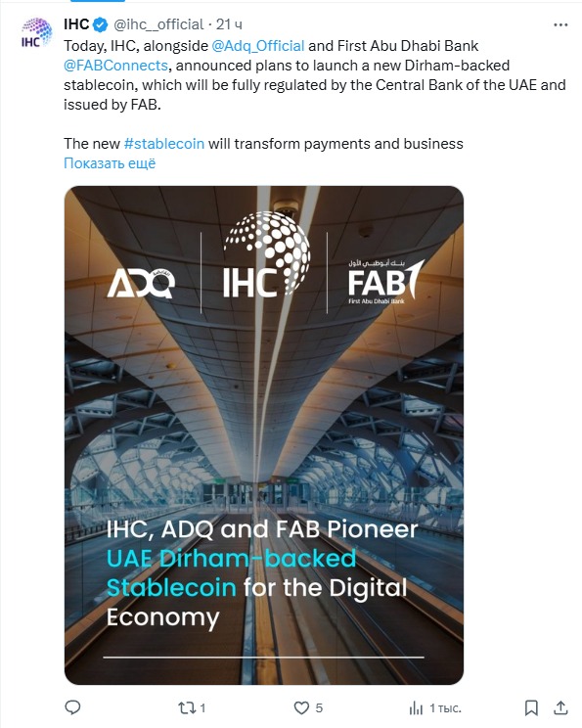Click the blue verified badge
582x728 pixels.
[100, 24]
